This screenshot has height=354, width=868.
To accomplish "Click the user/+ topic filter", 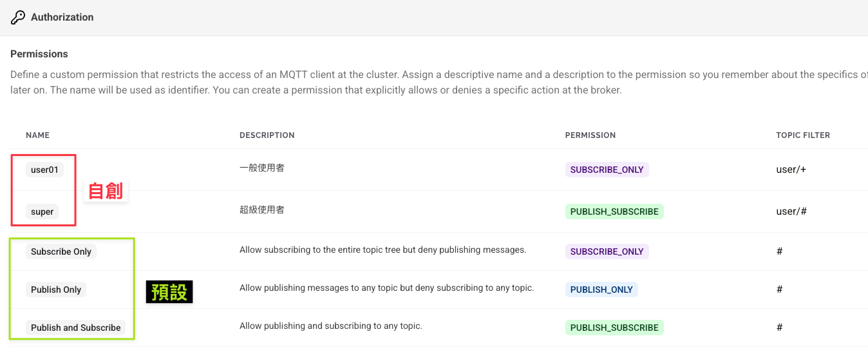I will 791,170.
